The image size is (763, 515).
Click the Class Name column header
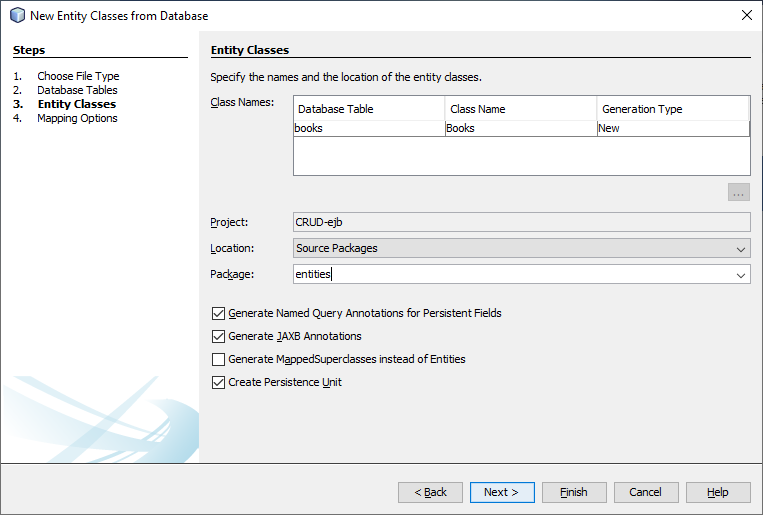[x=520, y=109]
